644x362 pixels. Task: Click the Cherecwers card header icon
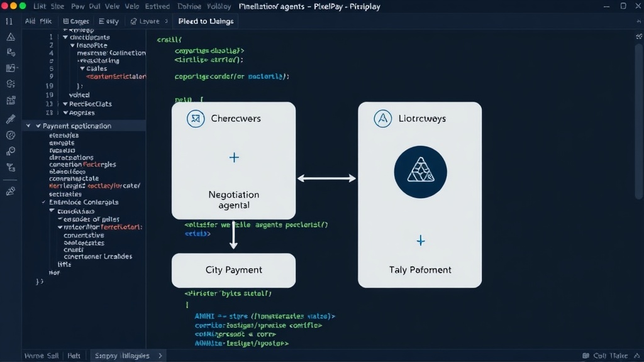pyautogui.click(x=196, y=119)
